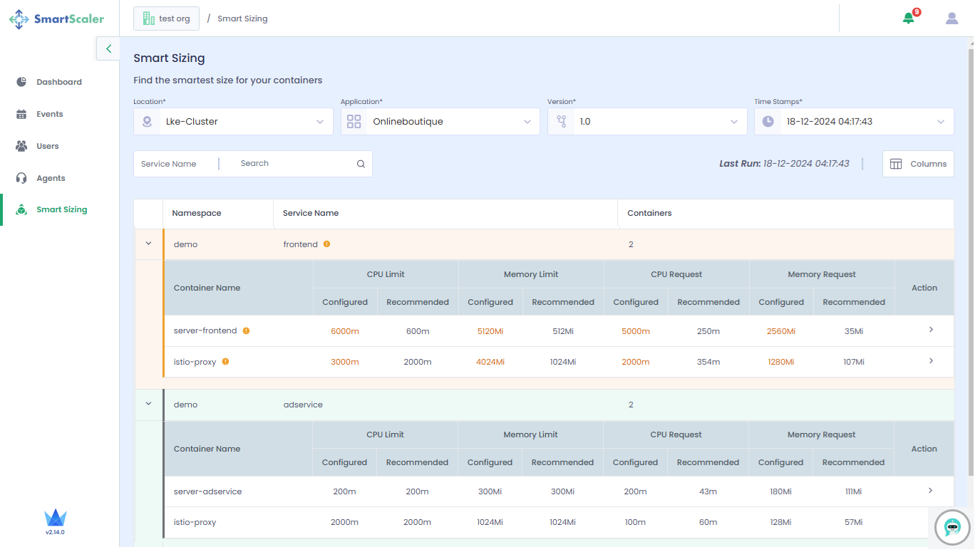Click the crown logo above the version number
The height and width of the screenshot is (557, 980).
pos(55,518)
